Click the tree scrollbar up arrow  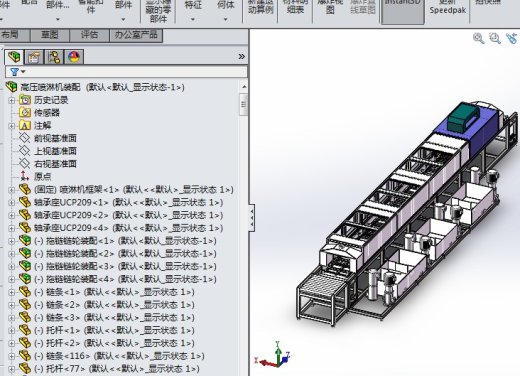pos(244,87)
